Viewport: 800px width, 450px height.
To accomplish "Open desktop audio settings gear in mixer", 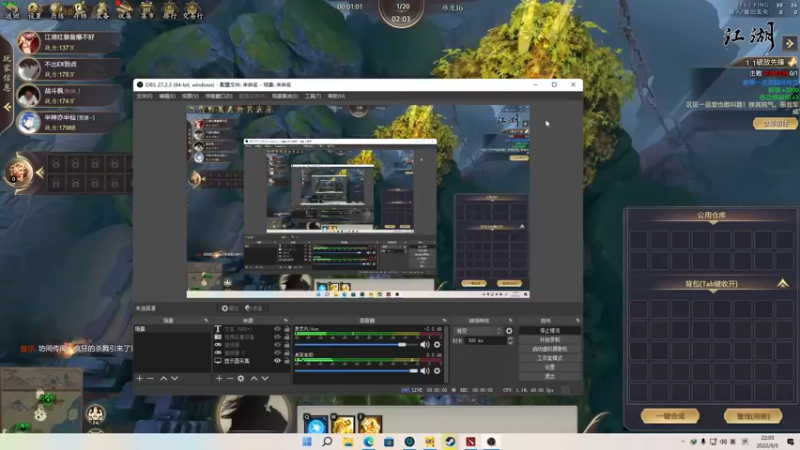I will pos(437,370).
